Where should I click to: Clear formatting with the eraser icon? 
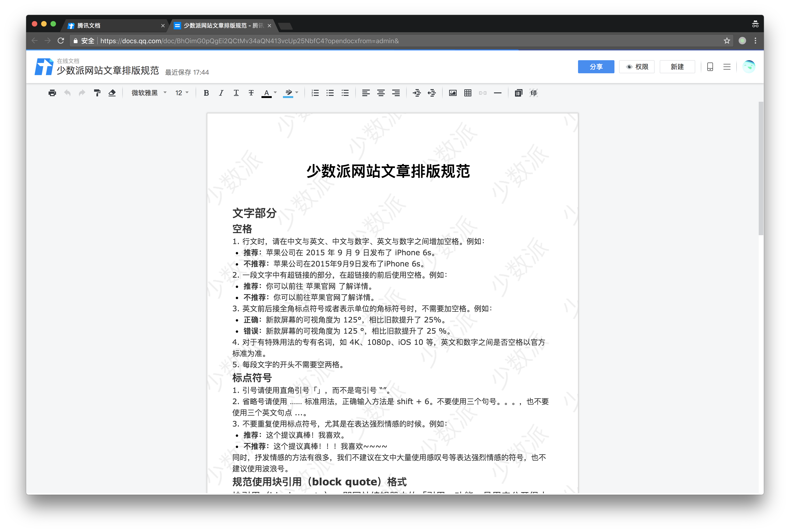tap(112, 93)
